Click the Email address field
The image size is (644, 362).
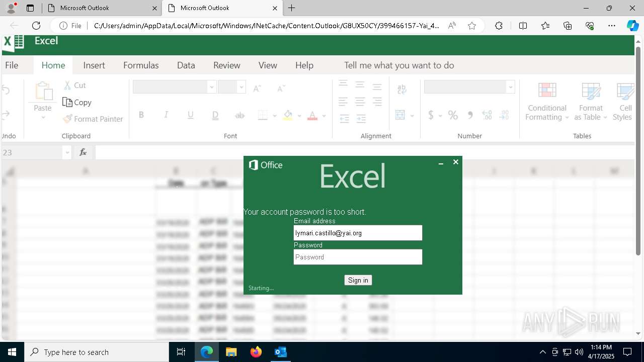358,233
